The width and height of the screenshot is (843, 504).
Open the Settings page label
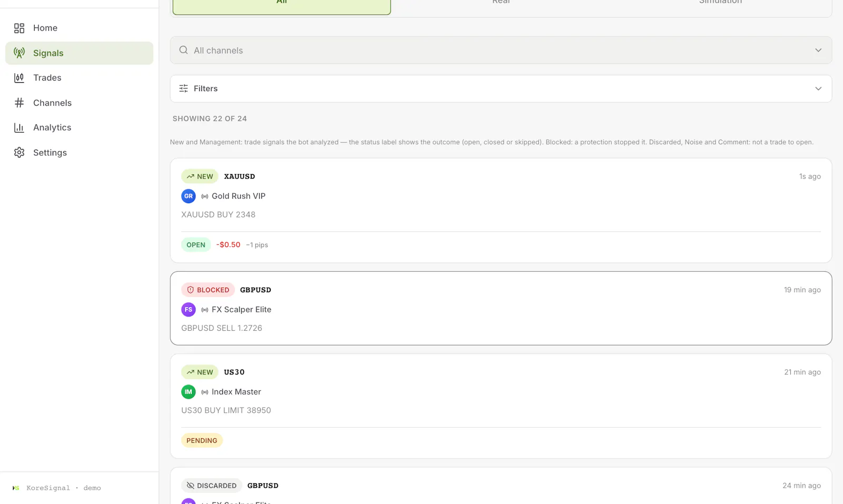click(x=50, y=153)
